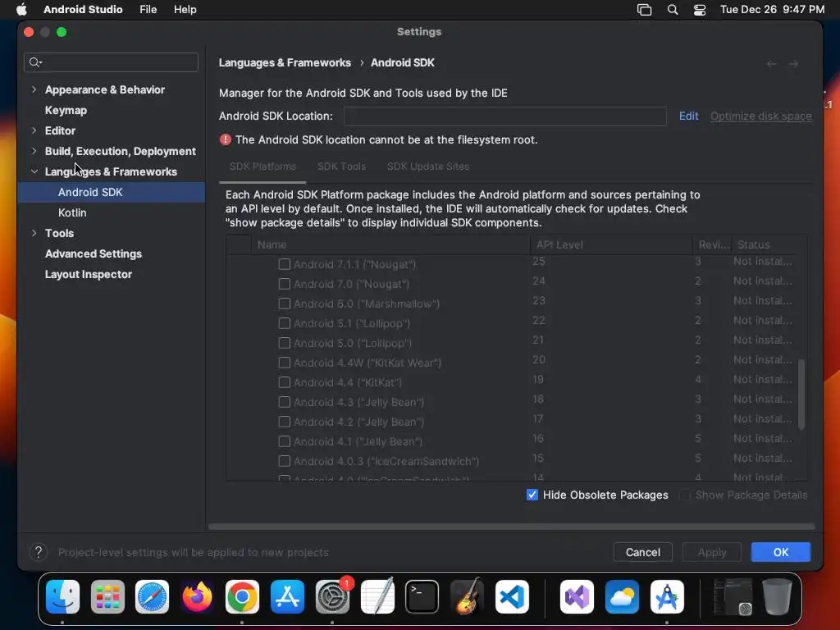Open System Settings from the dock
This screenshot has width=840, height=630.
[332, 597]
